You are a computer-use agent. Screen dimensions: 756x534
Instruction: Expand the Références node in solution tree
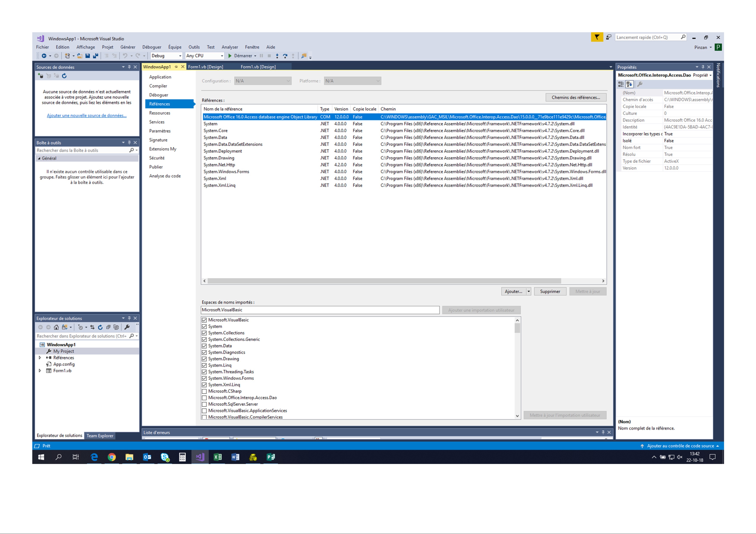[40, 358]
